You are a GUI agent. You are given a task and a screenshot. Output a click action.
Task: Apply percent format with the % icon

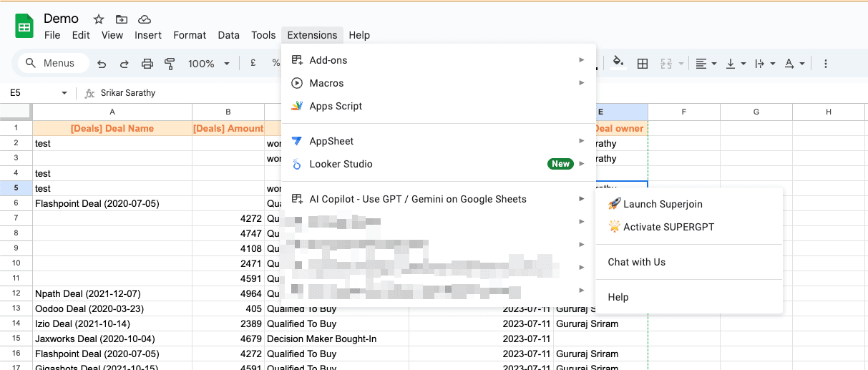[275, 63]
